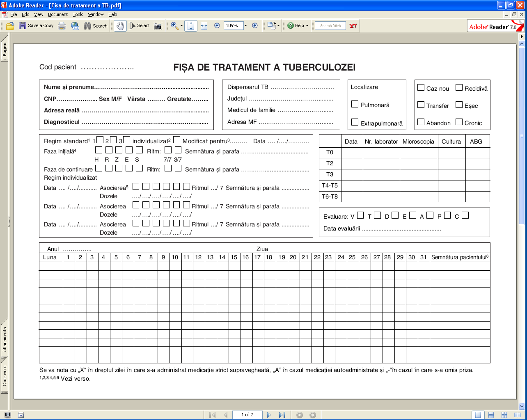Jump to the last page
The height and width of the screenshot is (420, 527).
(282, 415)
